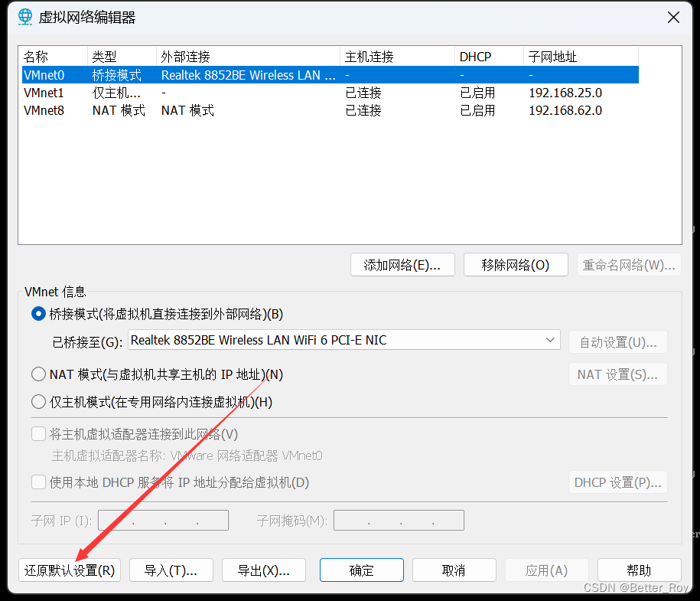Open the 已桥接至 adapter dropdown
Viewport: 700px width, 601px height.
343,340
